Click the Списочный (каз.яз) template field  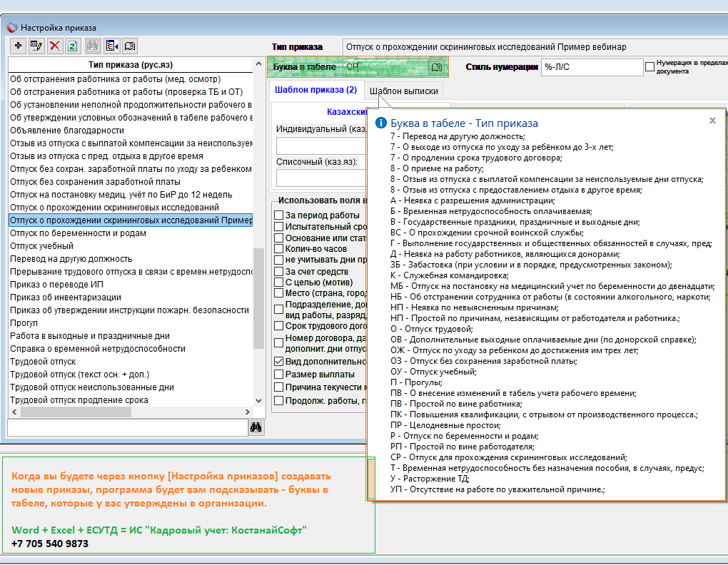pos(321,178)
